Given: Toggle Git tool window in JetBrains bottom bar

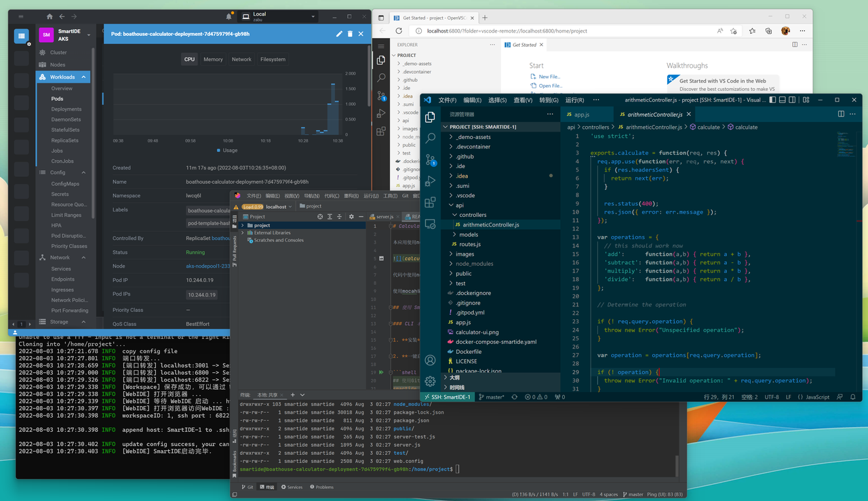Looking at the screenshot, I should pos(247,487).
